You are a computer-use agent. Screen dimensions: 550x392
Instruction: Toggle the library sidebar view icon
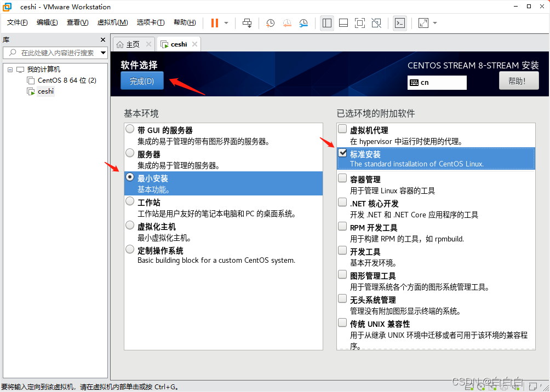point(327,23)
